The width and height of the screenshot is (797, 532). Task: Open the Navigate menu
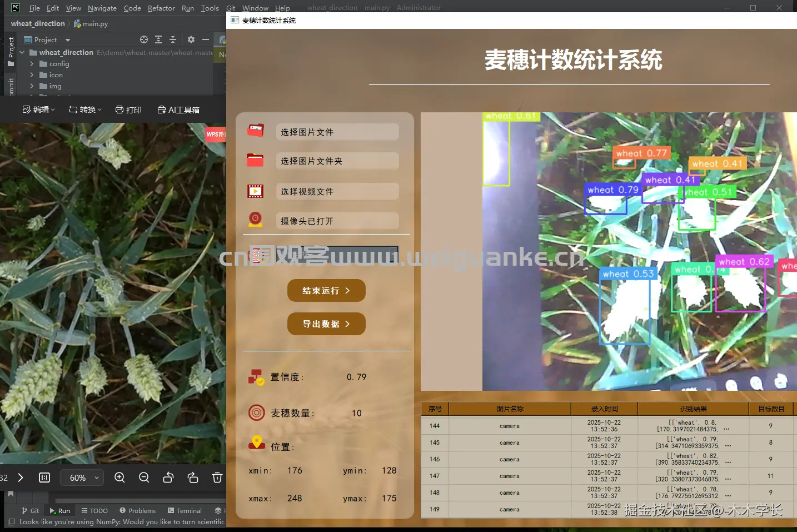[102, 8]
